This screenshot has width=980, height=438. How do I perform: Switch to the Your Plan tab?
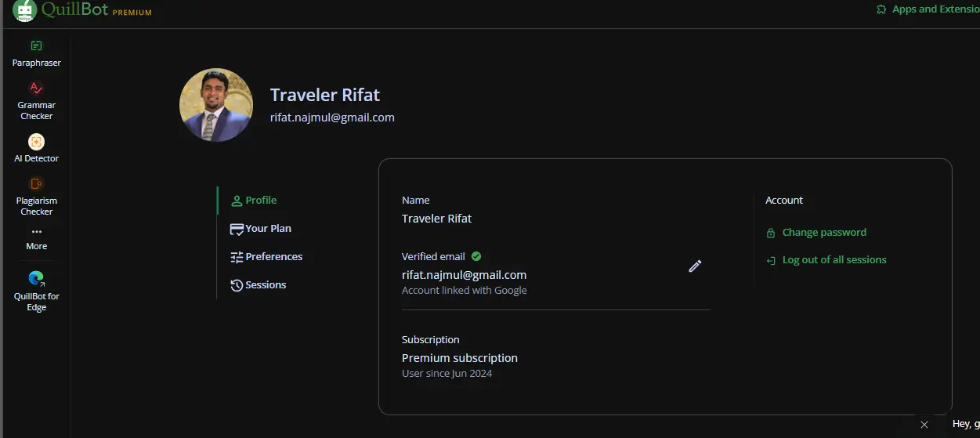click(x=261, y=229)
